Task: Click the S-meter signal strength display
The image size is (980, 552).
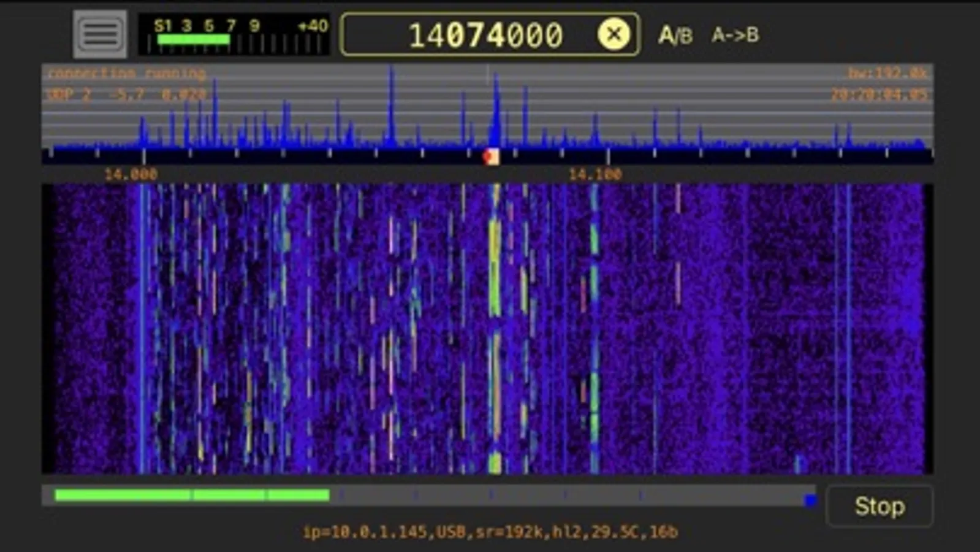Action: pos(234,34)
